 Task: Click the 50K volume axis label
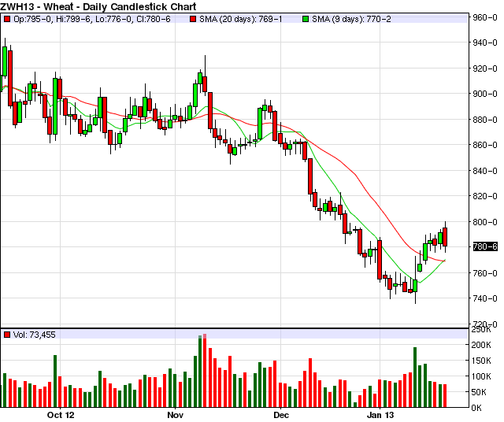[481, 392]
